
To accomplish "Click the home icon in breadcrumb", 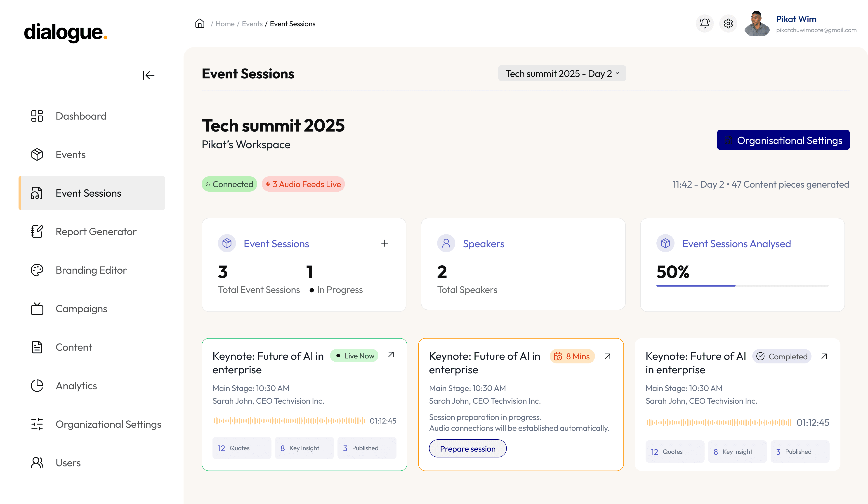I will tap(200, 24).
